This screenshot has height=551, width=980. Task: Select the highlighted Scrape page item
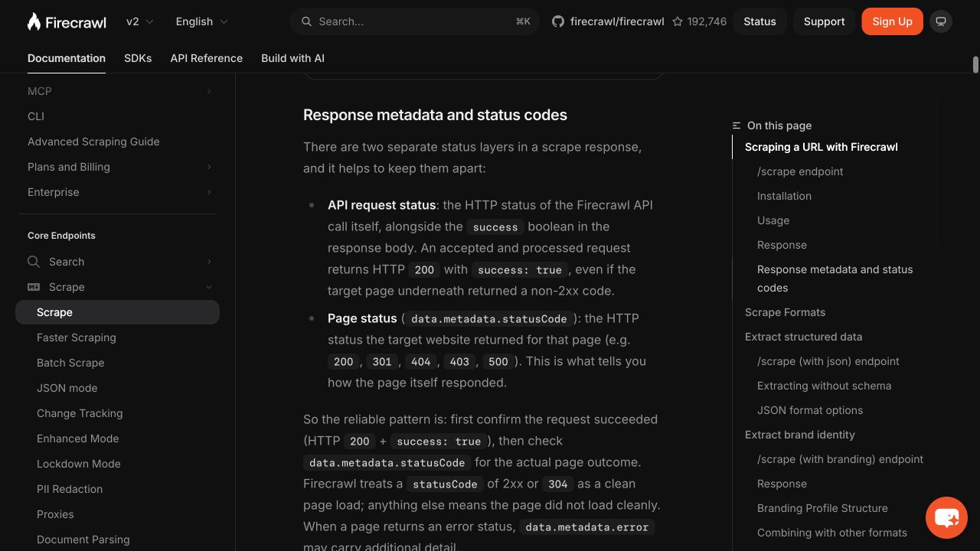coord(117,312)
